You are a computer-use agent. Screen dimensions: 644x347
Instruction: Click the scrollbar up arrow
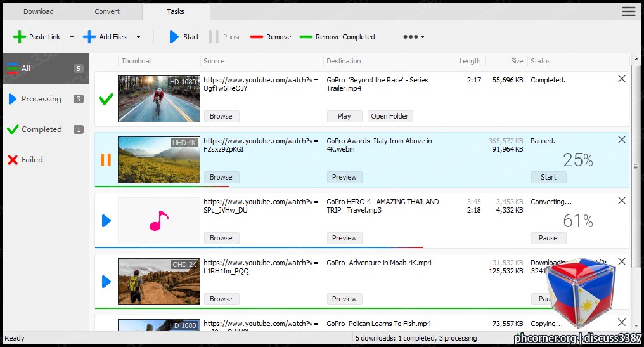click(x=636, y=59)
